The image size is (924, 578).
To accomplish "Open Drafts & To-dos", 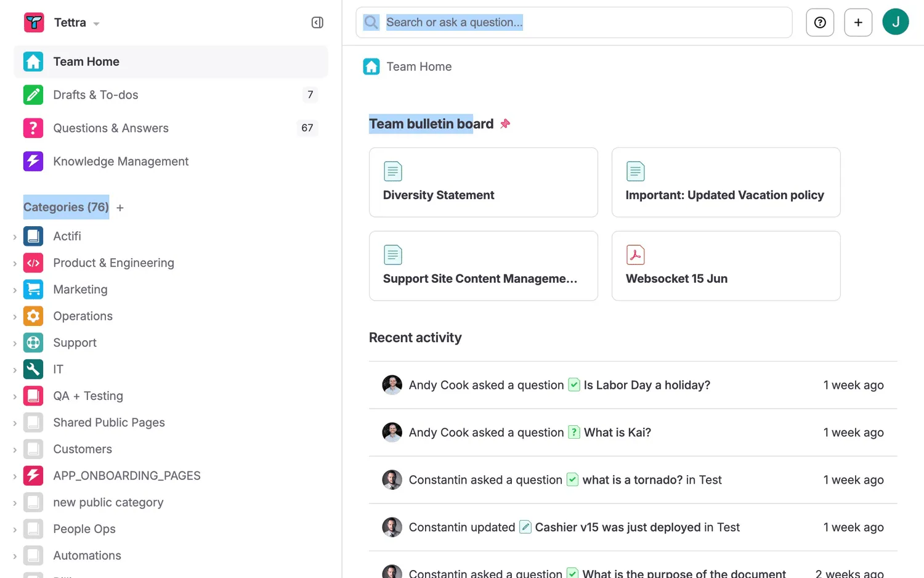I will click(171, 95).
